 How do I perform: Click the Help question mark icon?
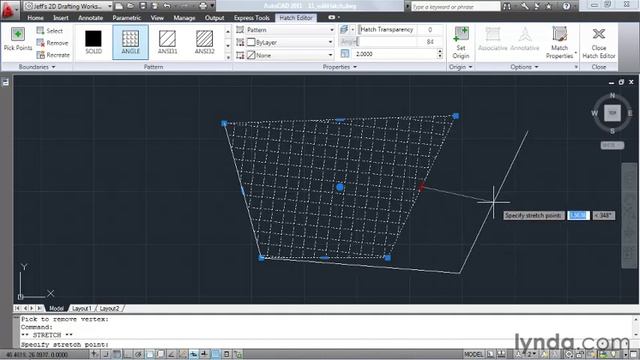pyautogui.click(x=566, y=6)
